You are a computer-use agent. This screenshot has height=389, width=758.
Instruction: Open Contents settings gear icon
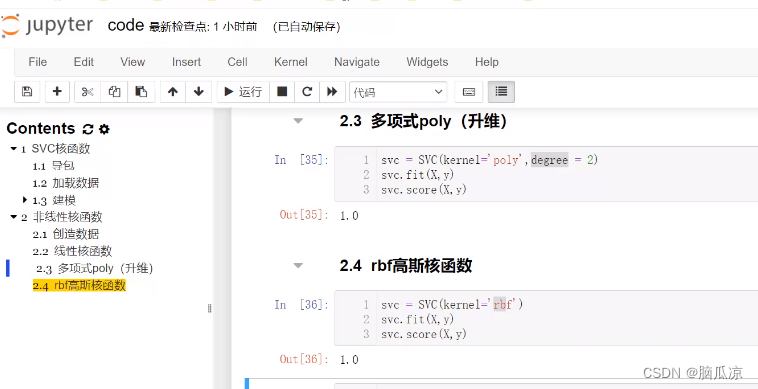(104, 129)
